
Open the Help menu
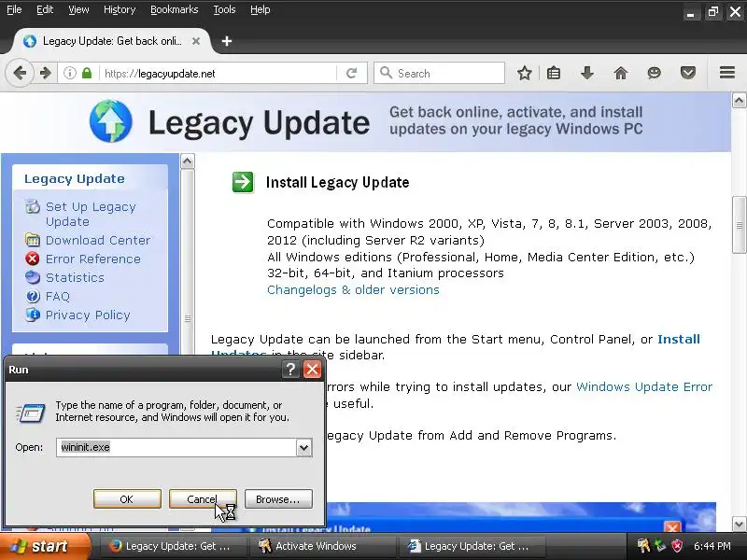point(261,9)
